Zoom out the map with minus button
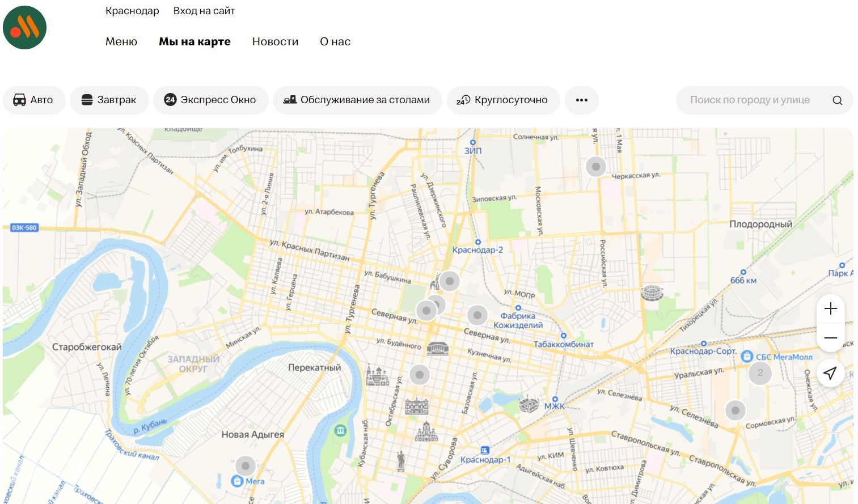 click(830, 338)
